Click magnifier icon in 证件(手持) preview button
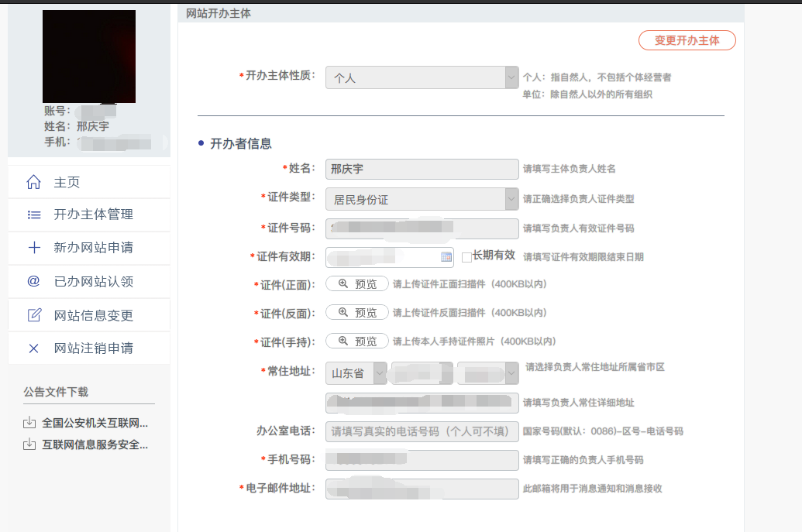 coord(343,341)
